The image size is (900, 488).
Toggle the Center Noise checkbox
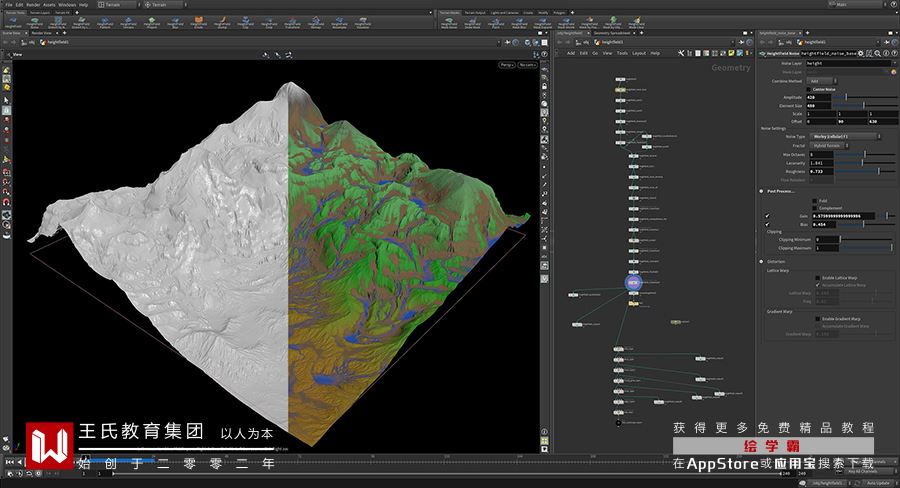point(807,89)
